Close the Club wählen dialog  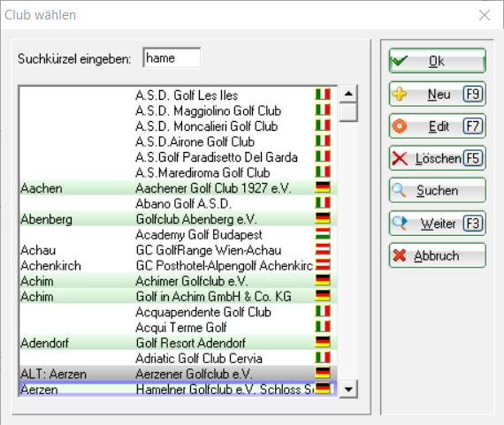click(485, 15)
